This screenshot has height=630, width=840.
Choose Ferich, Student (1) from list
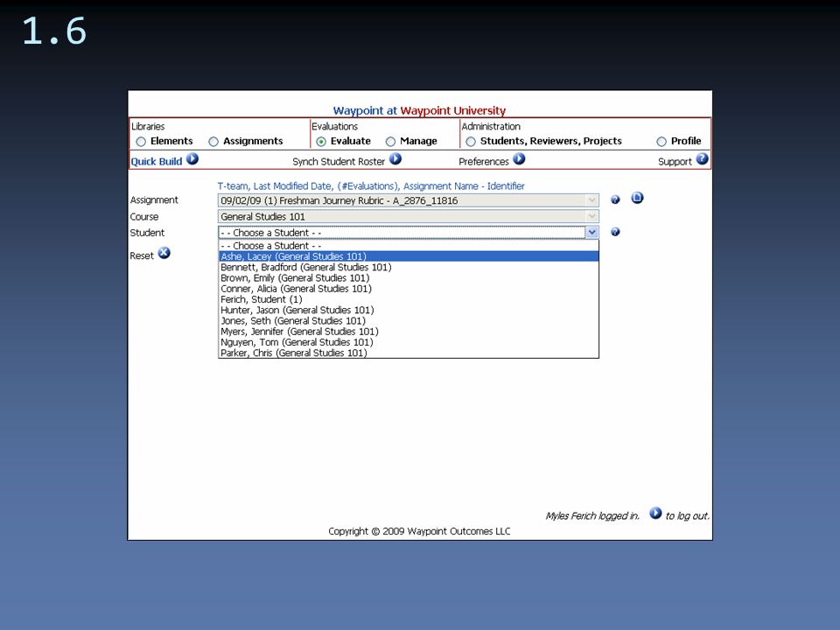click(x=409, y=299)
